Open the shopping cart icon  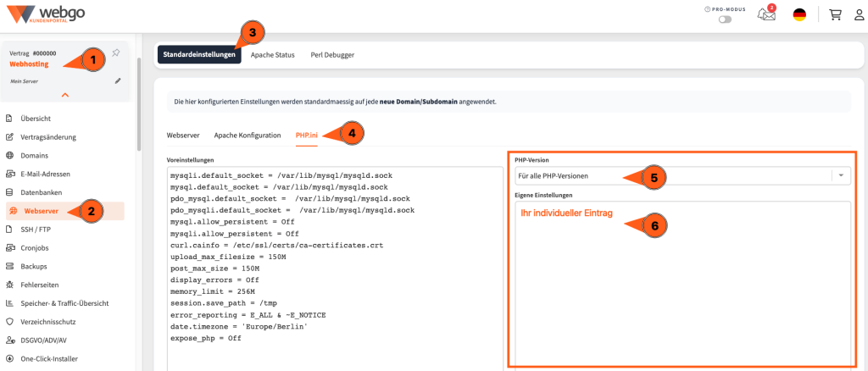pos(835,15)
